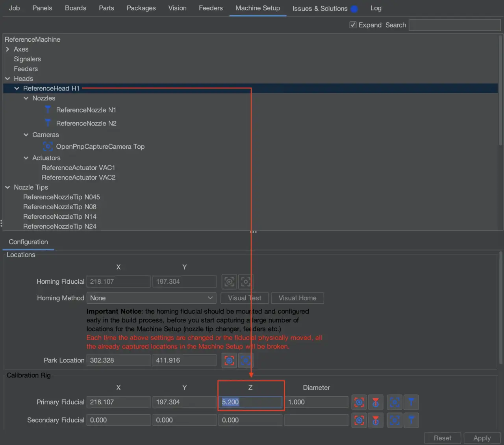This screenshot has width=504, height=445.
Task: Collapse the Nozzle Tips node
Action: [7, 187]
